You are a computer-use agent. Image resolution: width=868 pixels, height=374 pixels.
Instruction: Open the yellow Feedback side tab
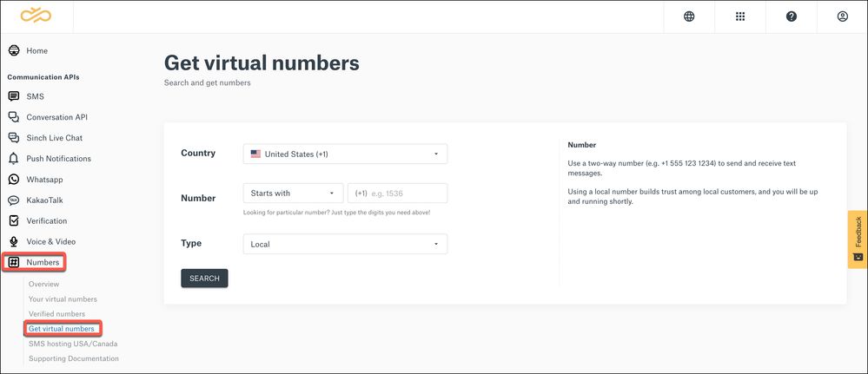coord(858,239)
